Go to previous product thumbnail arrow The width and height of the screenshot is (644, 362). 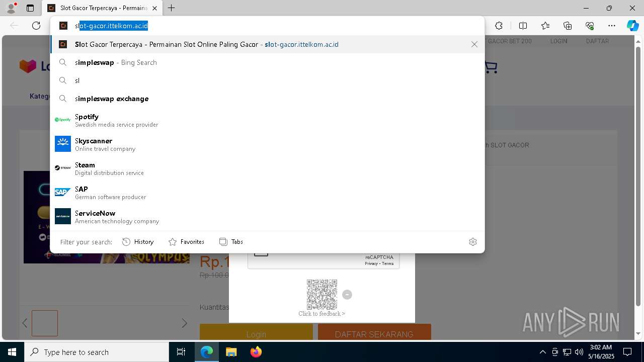tap(25, 323)
